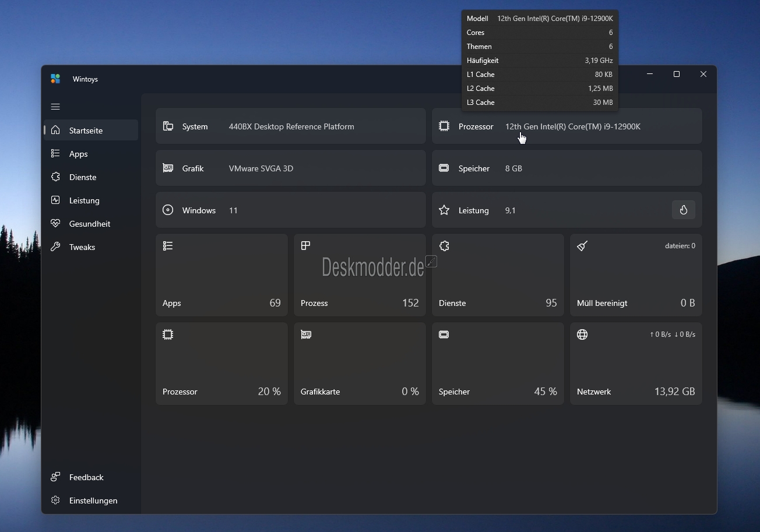Open the Prozess 152 tile

tap(360, 275)
